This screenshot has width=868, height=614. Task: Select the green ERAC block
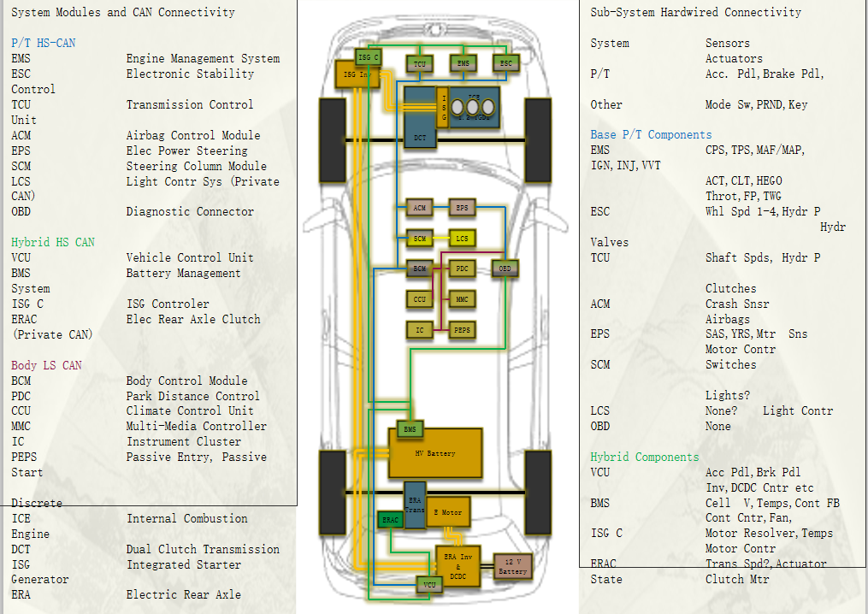pyautogui.click(x=390, y=520)
